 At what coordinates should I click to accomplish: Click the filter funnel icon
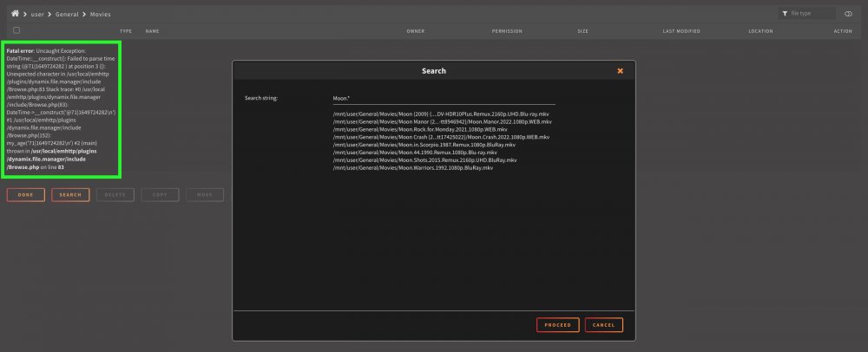785,13
